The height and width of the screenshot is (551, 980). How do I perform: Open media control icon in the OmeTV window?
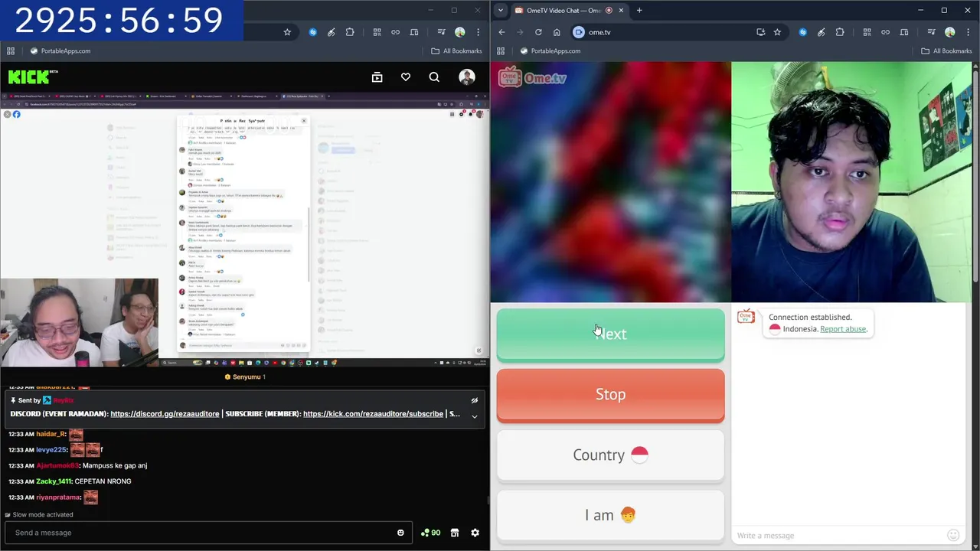pos(931,32)
